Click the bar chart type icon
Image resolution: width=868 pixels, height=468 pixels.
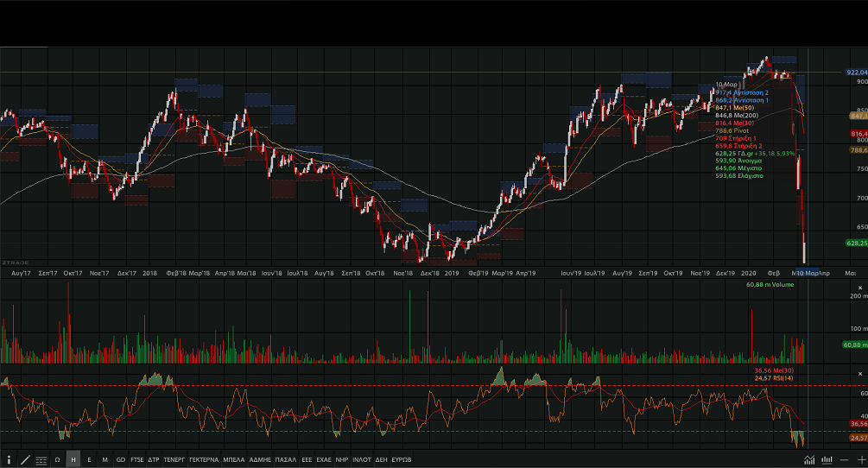(x=827, y=459)
